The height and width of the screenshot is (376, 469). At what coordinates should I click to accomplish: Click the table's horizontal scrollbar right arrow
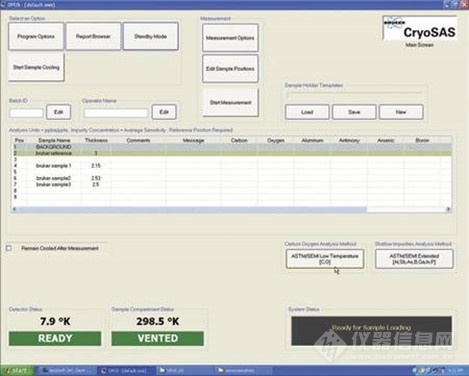(x=448, y=209)
